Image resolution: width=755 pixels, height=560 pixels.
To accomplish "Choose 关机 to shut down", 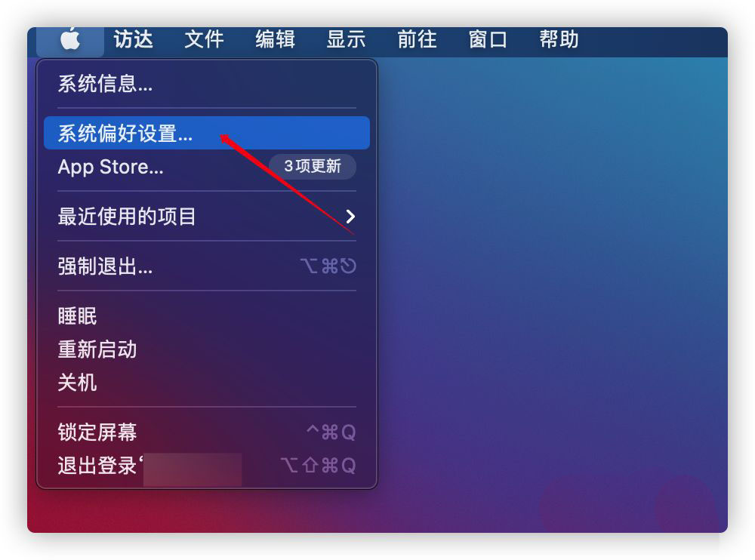I will pos(207,383).
